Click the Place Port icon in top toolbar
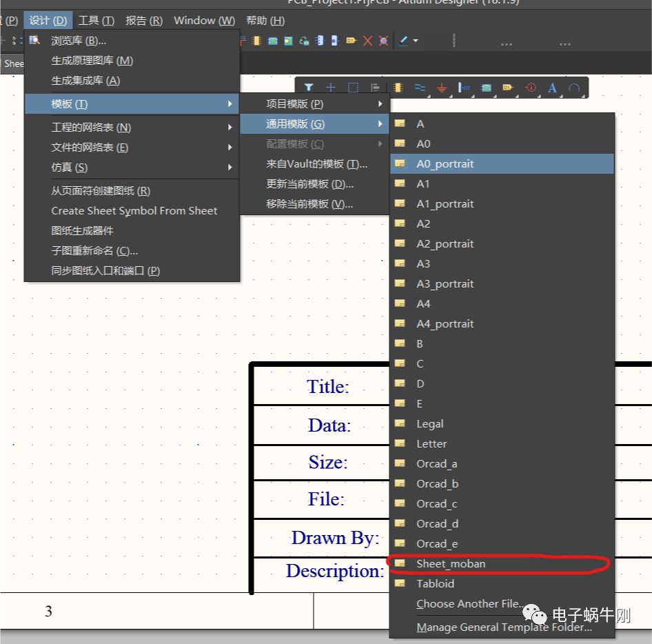 click(352, 41)
